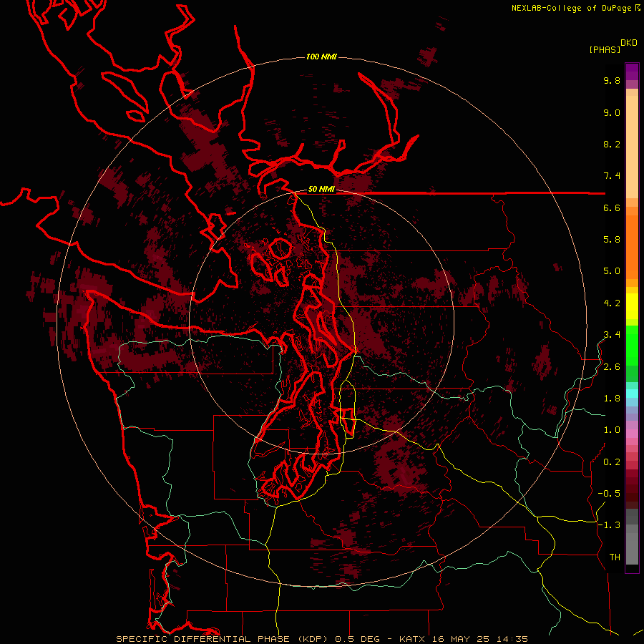Click the 2.6 color scale value
Viewport: 644px width, 644px height.
coord(612,367)
